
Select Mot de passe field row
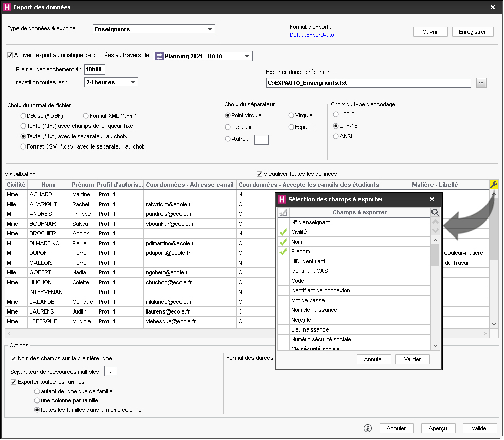coord(354,300)
